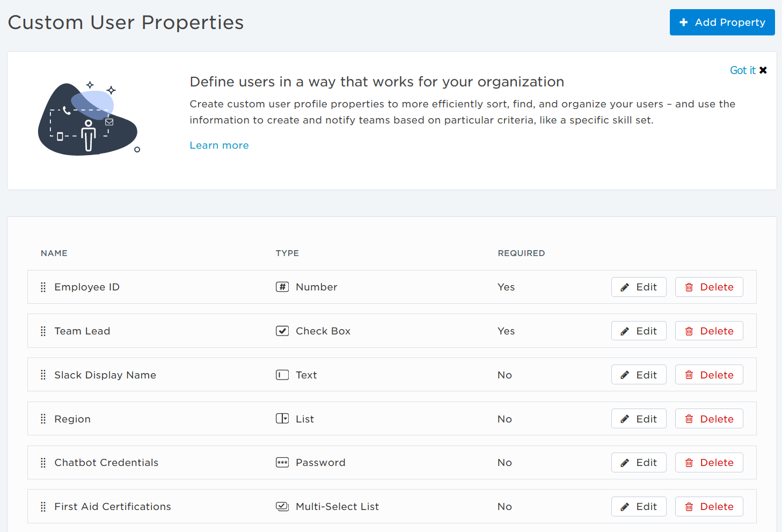Edit the Team Lead property
The width and height of the screenshot is (782, 532).
(639, 331)
